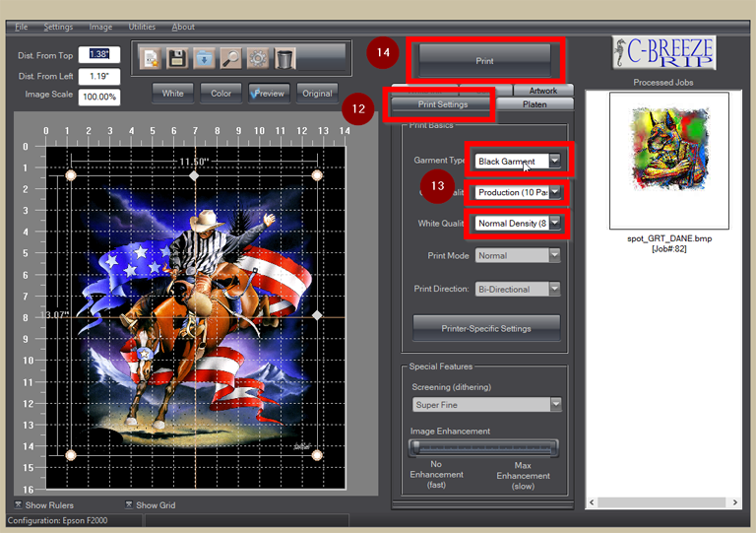Click the Dist. From Top field
The width and height of the screenshot is (756, 533).
tap(99, 54)
